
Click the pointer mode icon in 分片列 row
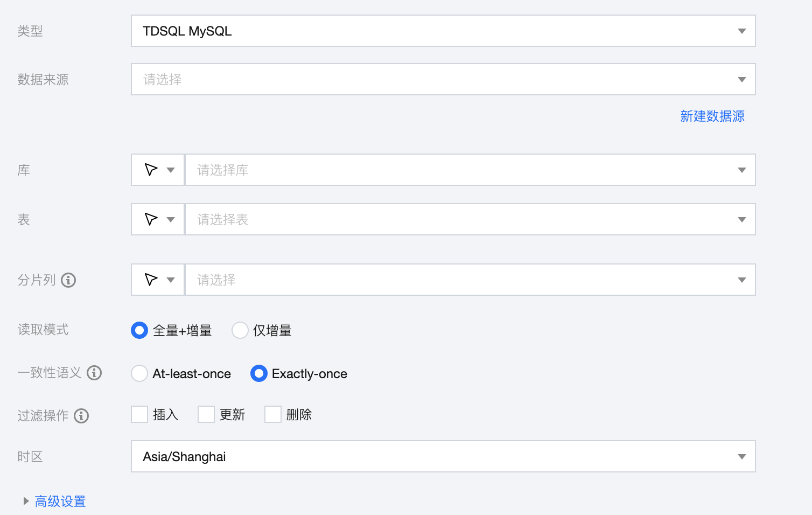[151, 280]
